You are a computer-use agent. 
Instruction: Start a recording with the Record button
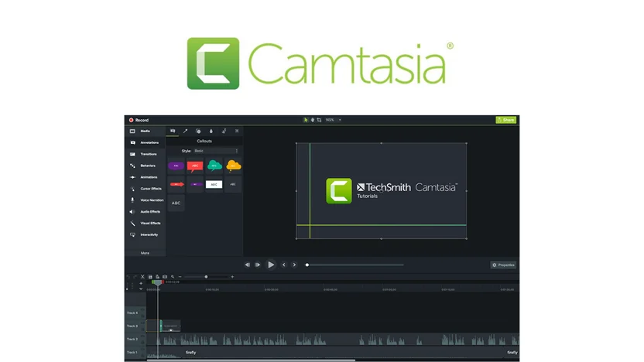pyautogui.click(x=139, y=120)
